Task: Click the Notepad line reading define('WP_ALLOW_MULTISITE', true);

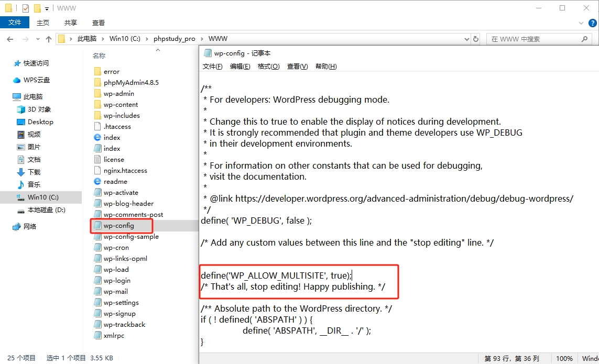Action: click(276, 275)
